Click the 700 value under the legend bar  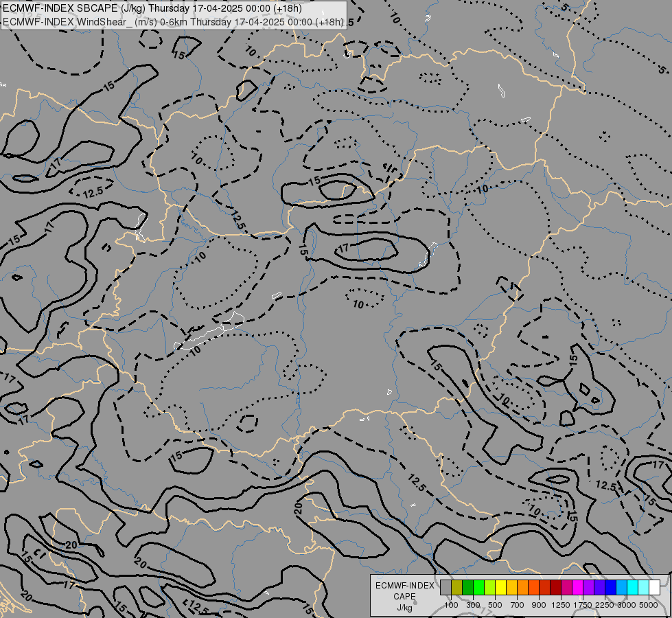coord(518,605)
